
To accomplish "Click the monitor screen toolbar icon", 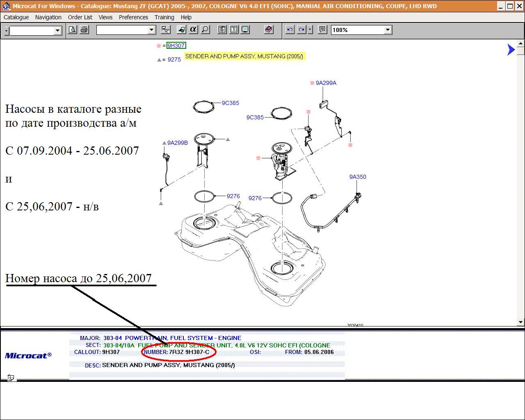I will (245, 30).
